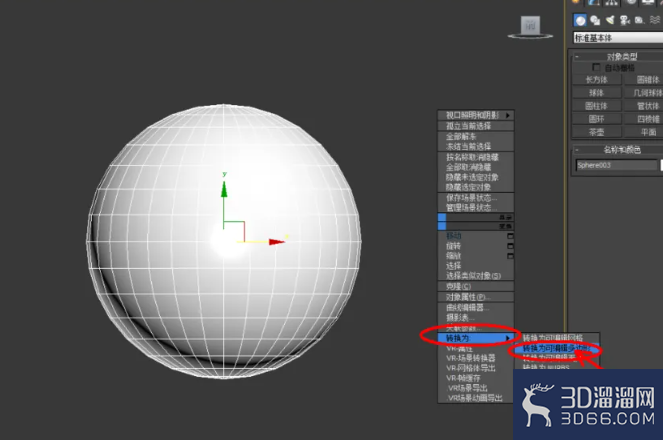Viewport: 663px width, 440px height.
Task: Open 对象属性(P)... from context menu
Action: tap(476, 297)
